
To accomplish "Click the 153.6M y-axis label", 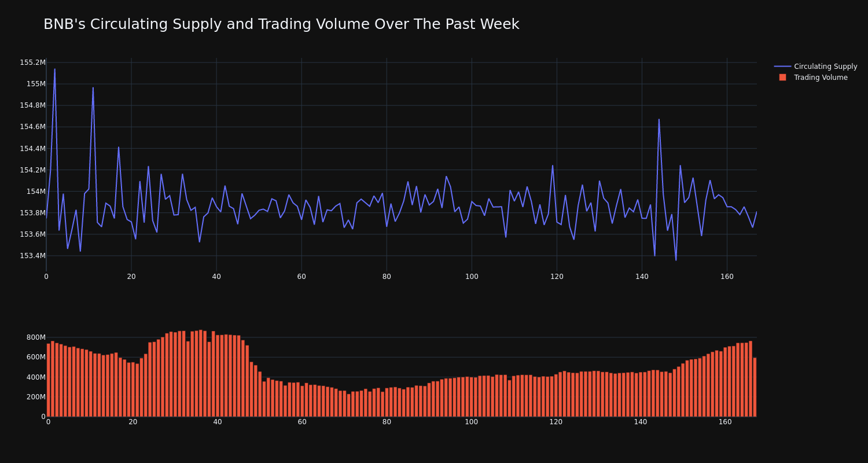I will (x=32, y=234).
